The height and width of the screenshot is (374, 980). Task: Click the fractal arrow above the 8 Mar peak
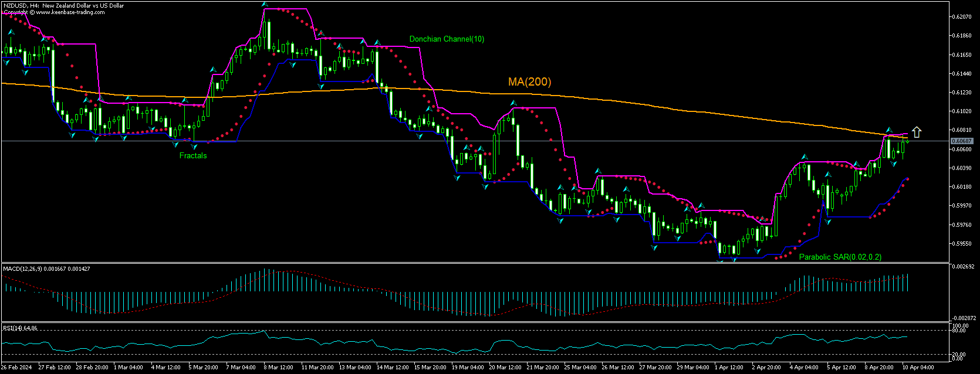click(x=265, y=5)
